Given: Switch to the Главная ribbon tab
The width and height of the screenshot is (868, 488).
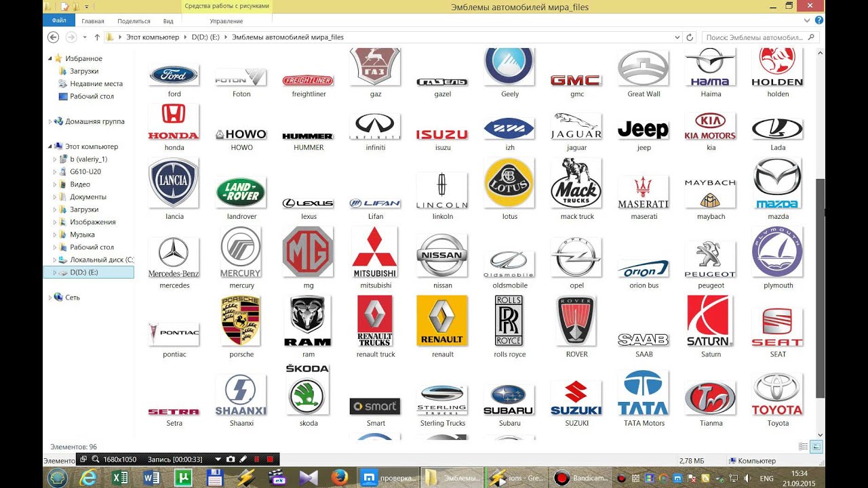Looking at the screenshot, I should [x=93, y=21].
